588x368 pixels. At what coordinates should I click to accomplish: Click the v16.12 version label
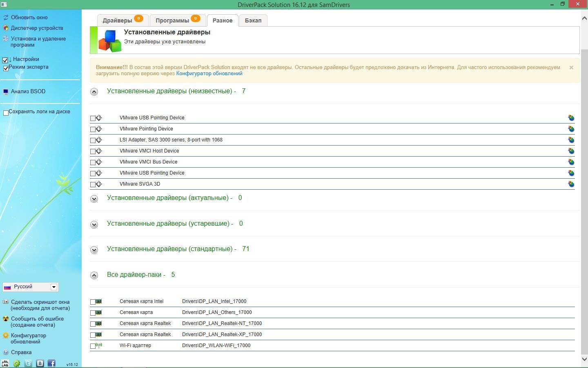point(72,364)
